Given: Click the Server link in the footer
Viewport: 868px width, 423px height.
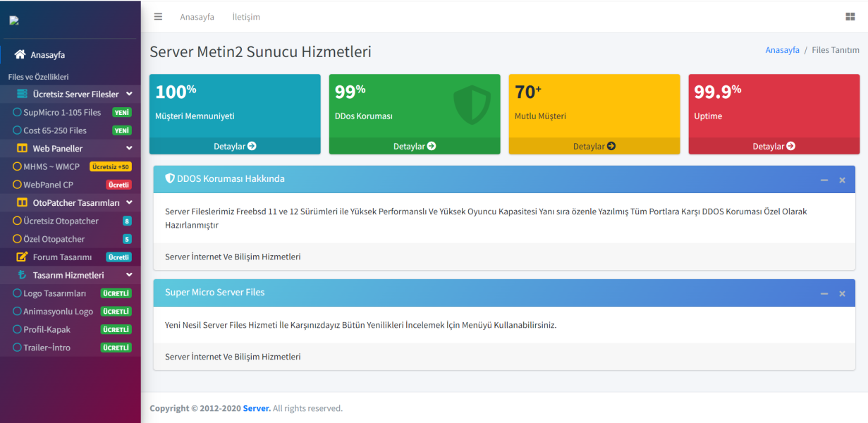Looking at the screenshot, I should [x=256, y=408].
